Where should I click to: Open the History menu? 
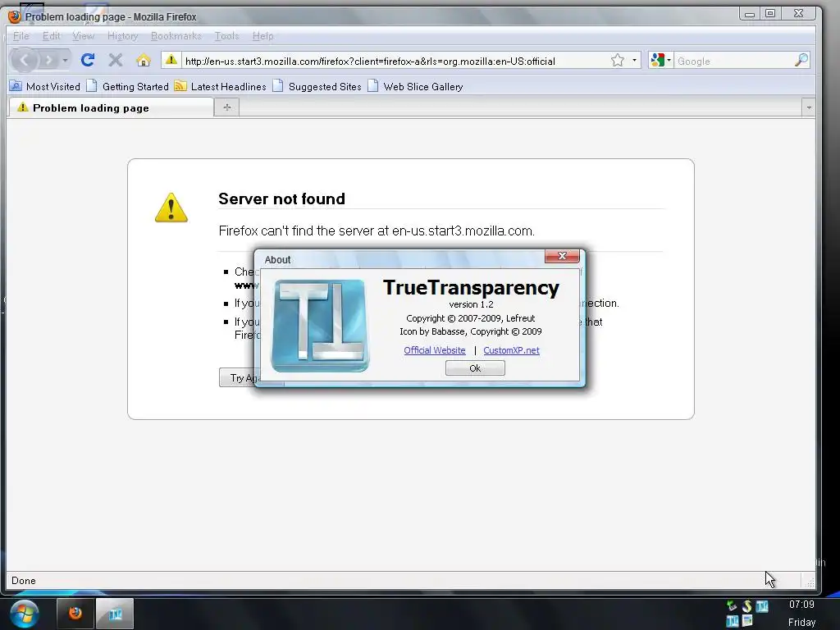coord(123,36)
